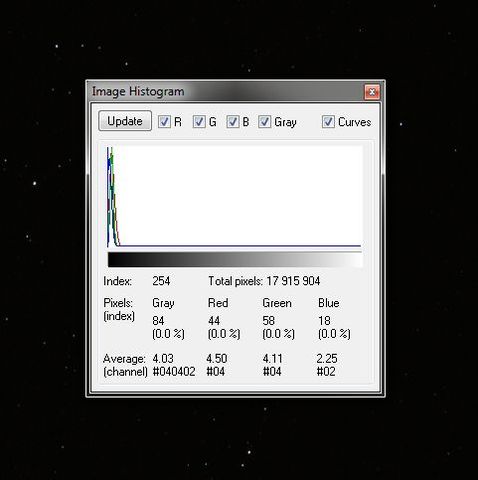Screen dimensions: 478x480
Task: Click the average hex value #040402
Action: (x=174, y=371)
